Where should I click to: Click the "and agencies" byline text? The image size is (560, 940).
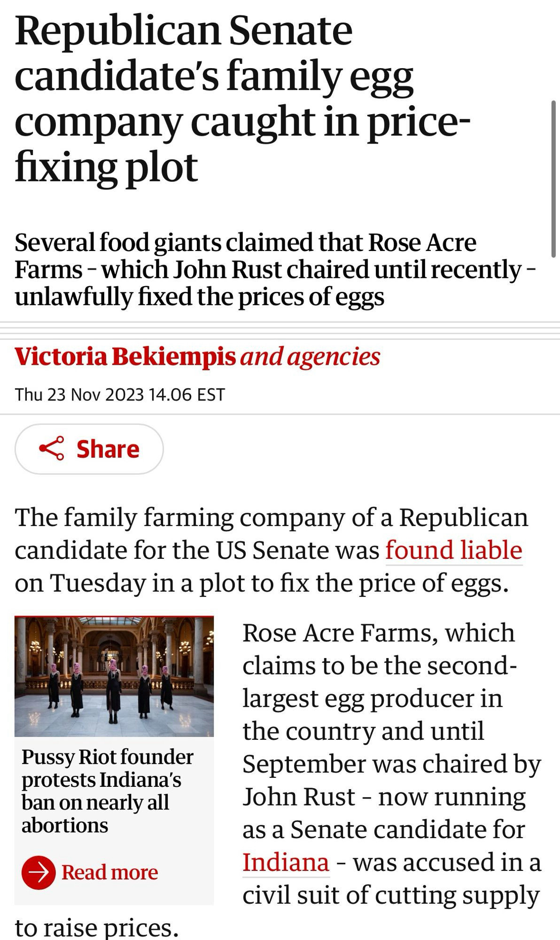(x=310, y=356)
